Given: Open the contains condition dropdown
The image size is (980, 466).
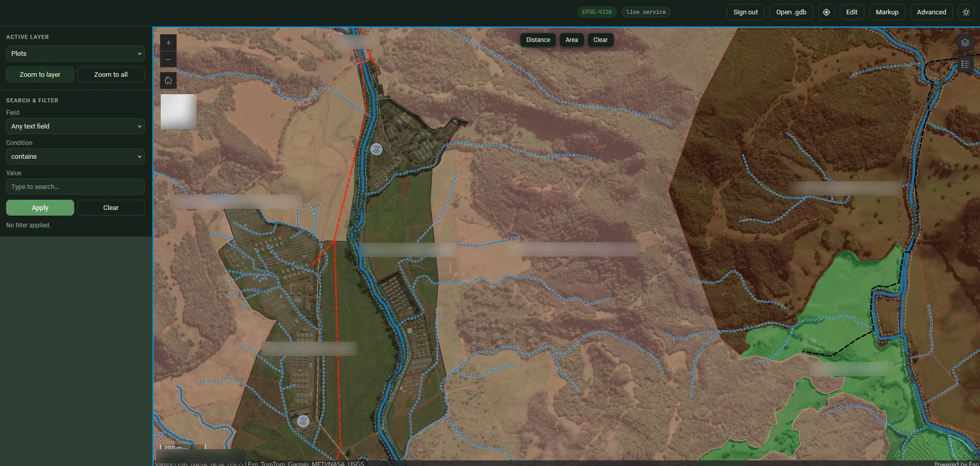Looking at the screenshot, I should (75, 157).
